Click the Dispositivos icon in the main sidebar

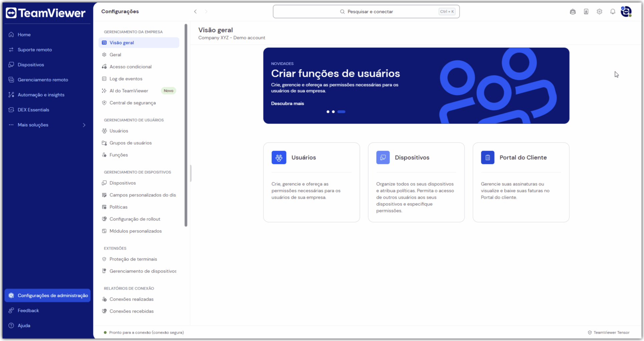(11, 64)
